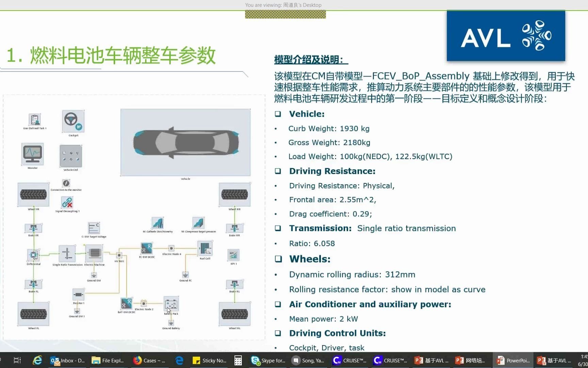Select the Ground EM 1 component
The image size is (588, 368).
tap(77, 311)
